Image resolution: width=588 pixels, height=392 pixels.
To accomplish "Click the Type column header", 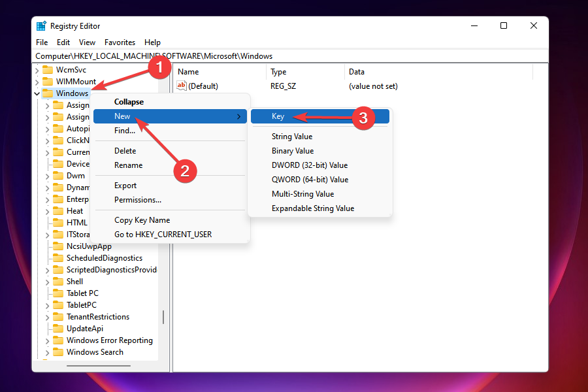I will [305, 72].
